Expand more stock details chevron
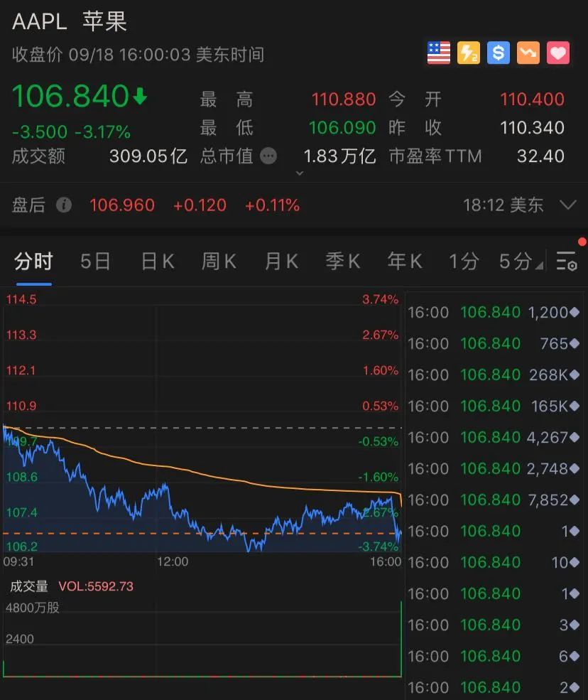The image size is (588, 700). click(x=300, y=173)
